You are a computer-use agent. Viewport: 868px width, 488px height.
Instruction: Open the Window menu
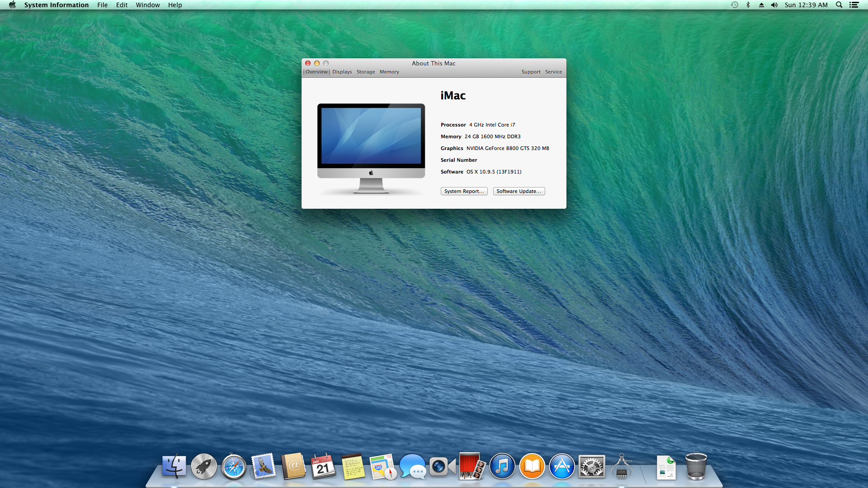point(148,5)
